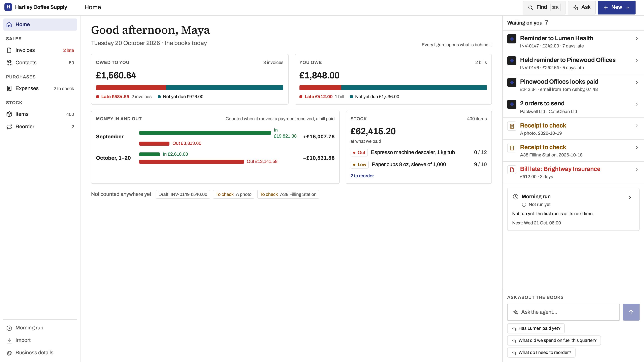Image resolution: width=644 pixels, height=362 pixels.
Task: Select 'What did we spend on fuel this quarter?'
Action: click(x=554, y=340)
